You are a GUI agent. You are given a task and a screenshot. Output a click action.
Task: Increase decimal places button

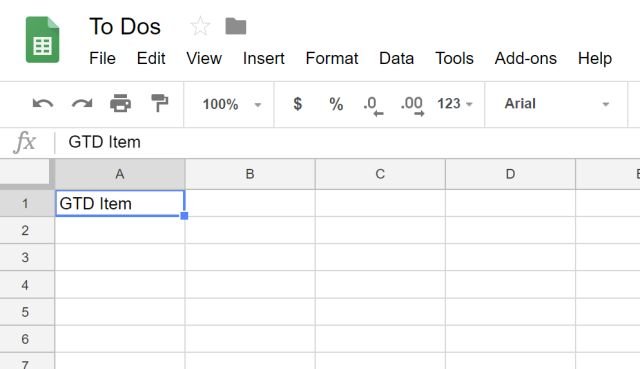pyautogui.click(x=412, y=106)
